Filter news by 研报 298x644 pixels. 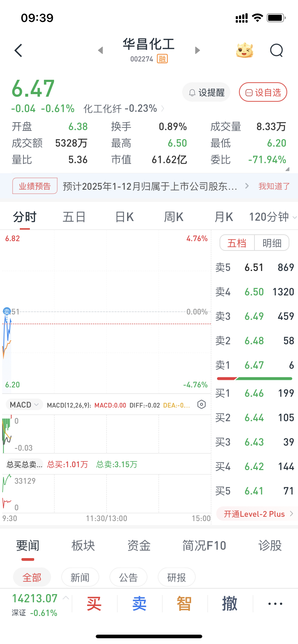click(x=176, y=578)
